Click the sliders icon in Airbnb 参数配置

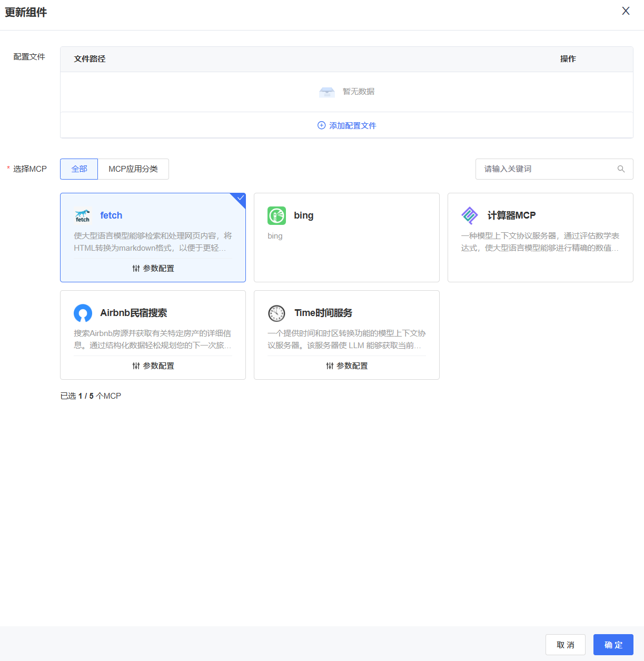(x=136, y=366)
